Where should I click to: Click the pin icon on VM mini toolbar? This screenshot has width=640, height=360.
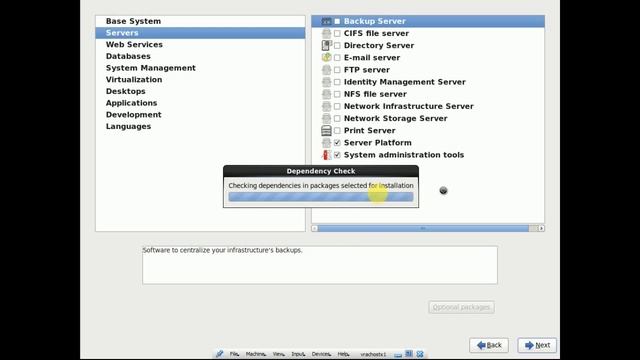tap(220, 354)
